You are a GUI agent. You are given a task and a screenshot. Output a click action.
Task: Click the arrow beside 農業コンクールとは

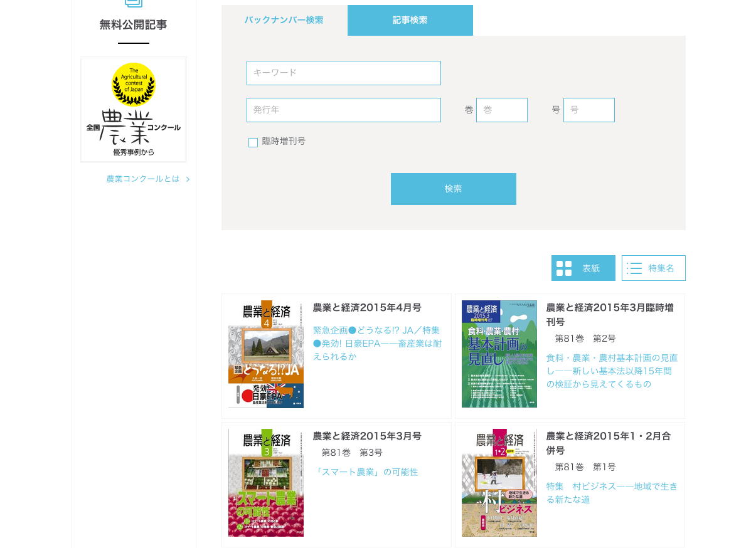[x=188, y=179]
